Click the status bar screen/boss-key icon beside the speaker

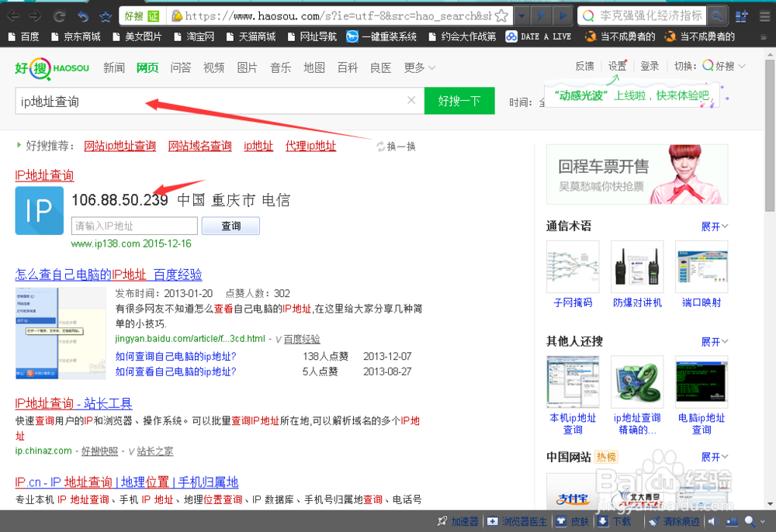732,521
